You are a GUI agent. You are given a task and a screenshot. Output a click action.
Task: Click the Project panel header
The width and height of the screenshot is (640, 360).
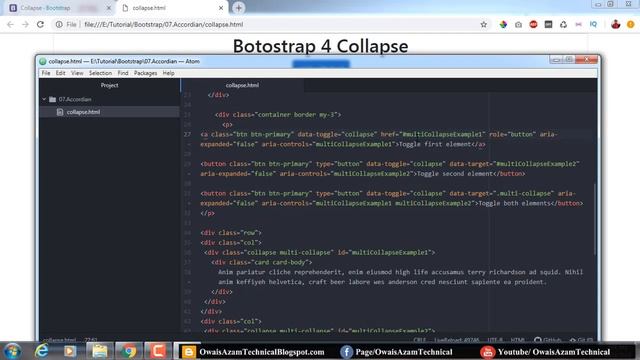[109, 85]
